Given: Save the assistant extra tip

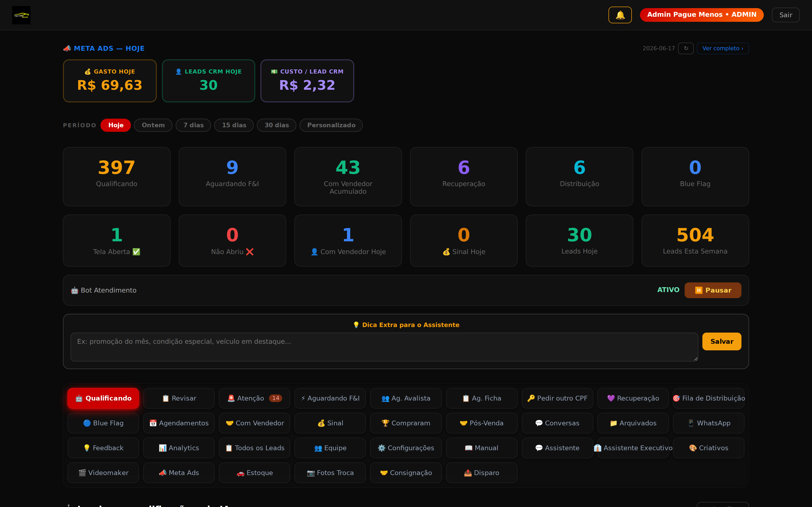Looking at the screenshot, I should coord(721,341).
